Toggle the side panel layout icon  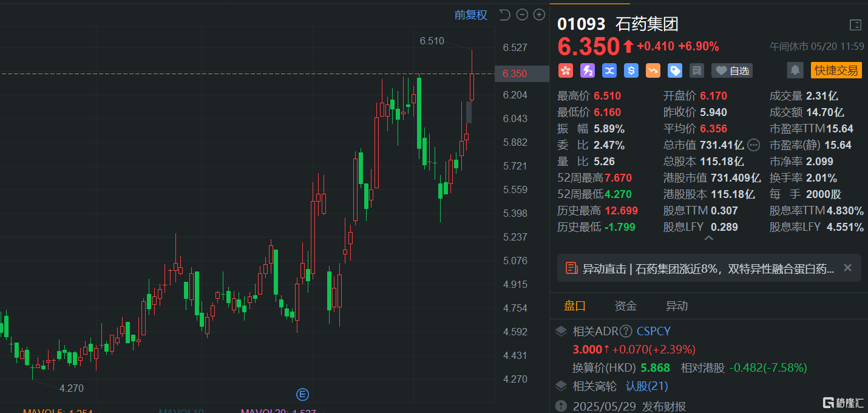(x=855, y=25)
